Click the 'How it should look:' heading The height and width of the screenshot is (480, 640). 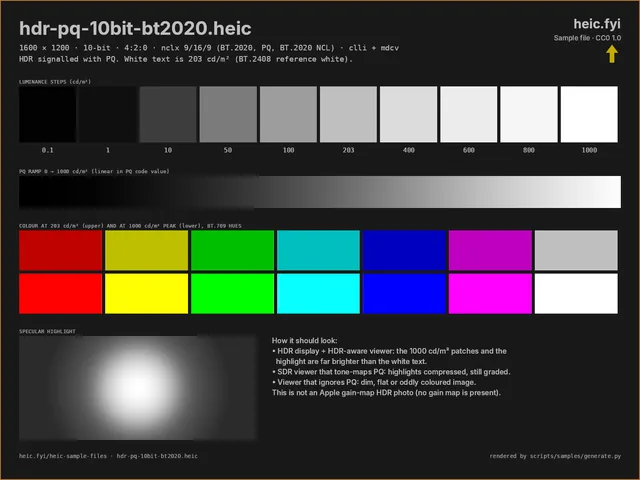(304, 340)
